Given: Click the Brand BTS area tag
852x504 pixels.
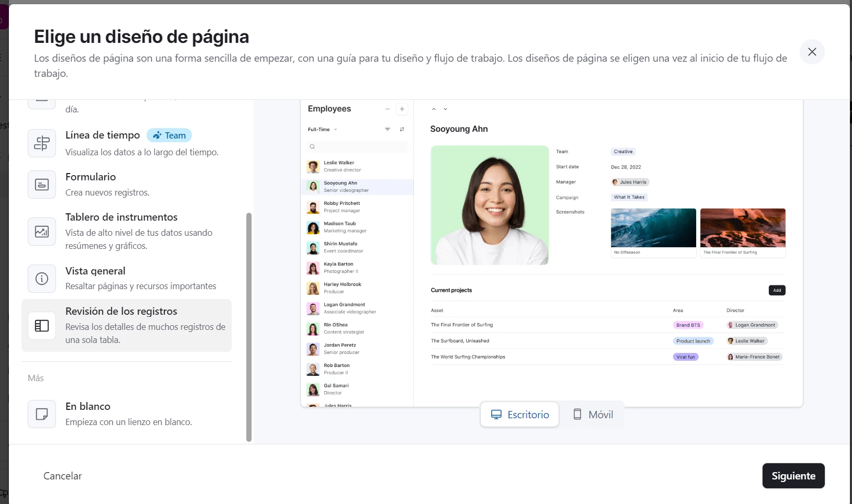Looking at the screenshot, I should (x=688, y=325).
